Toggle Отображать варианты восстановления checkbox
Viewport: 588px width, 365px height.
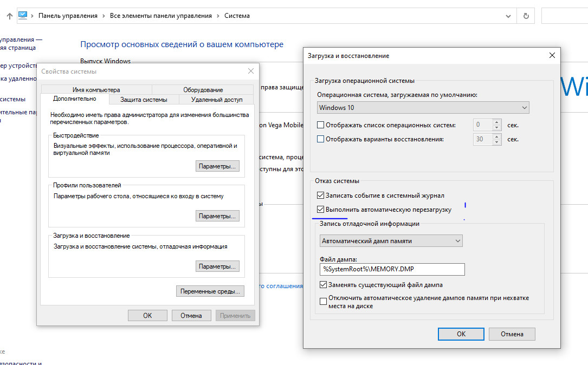(321, 139)
